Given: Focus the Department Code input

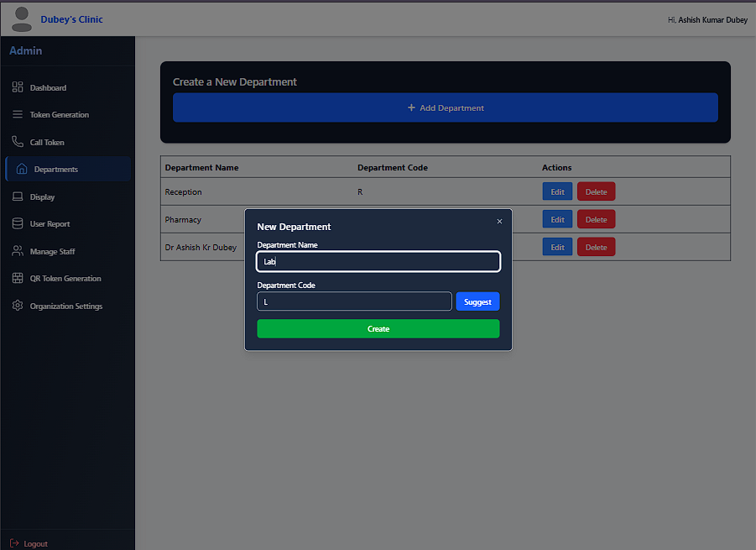Looking at the screenshot, I should (x=354, y=301).
